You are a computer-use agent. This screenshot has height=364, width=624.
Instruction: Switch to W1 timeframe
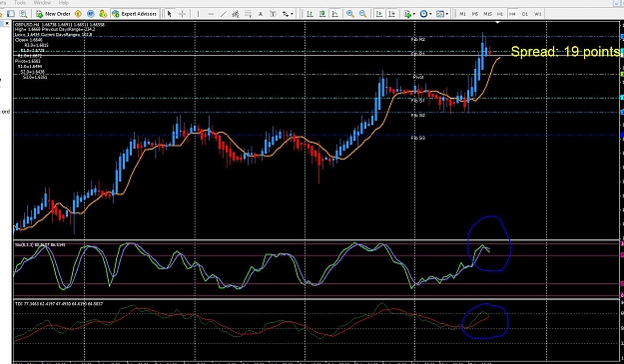[x=538, y=14]
